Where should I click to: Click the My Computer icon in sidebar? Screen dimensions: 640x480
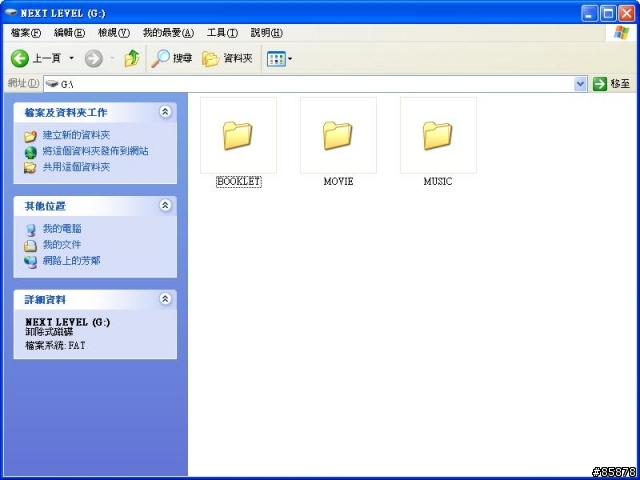pos(31,230)
